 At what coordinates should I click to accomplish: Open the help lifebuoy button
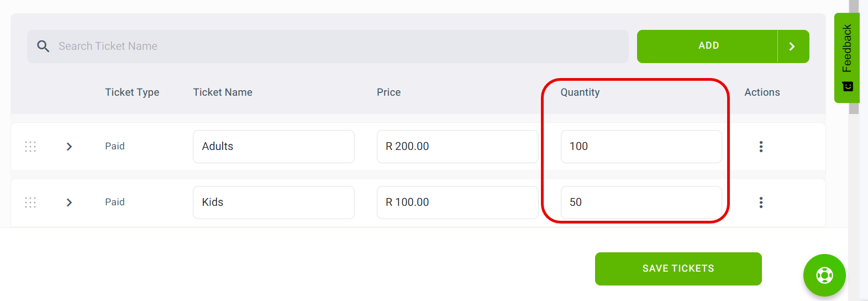pyautogui.click(x=824, y=275)
